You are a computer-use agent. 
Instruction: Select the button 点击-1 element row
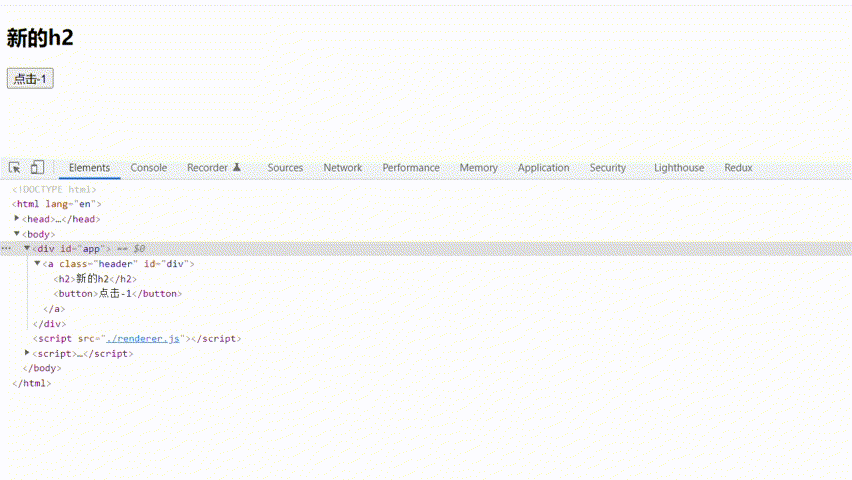click(x=117, y=294)
